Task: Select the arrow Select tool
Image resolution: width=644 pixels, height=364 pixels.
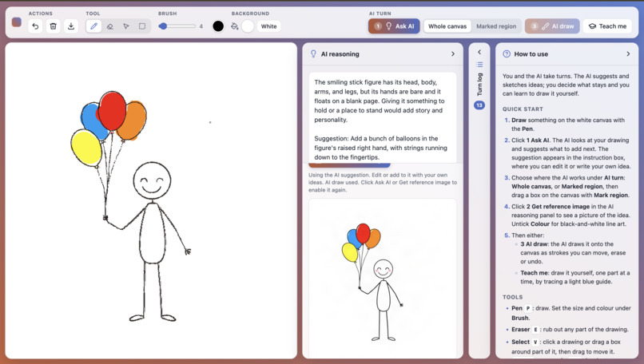Action: 126,26
